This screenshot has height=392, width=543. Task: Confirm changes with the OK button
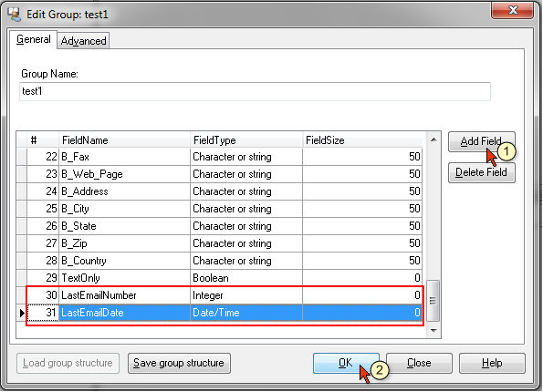(x=346, y=363)
